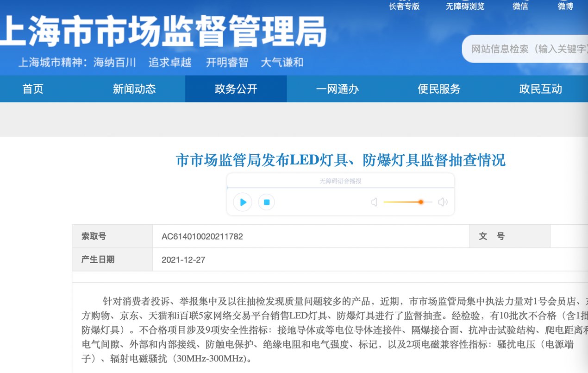Viewport: 588px width, 373px height.
Task: Select the 政民互动 menu item
Action: tap(540, 89)
